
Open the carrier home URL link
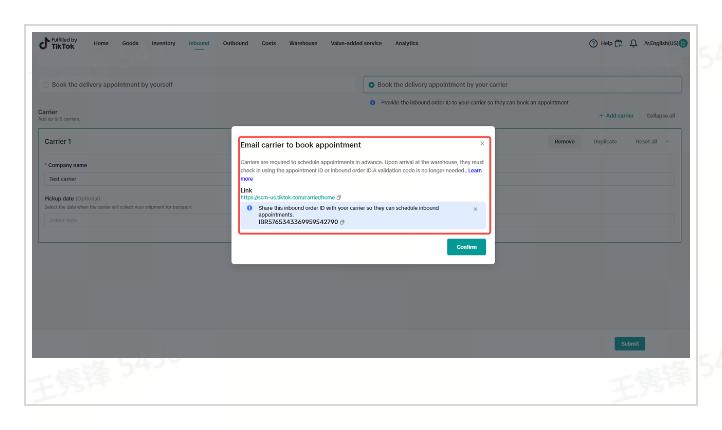click(288, 198)
